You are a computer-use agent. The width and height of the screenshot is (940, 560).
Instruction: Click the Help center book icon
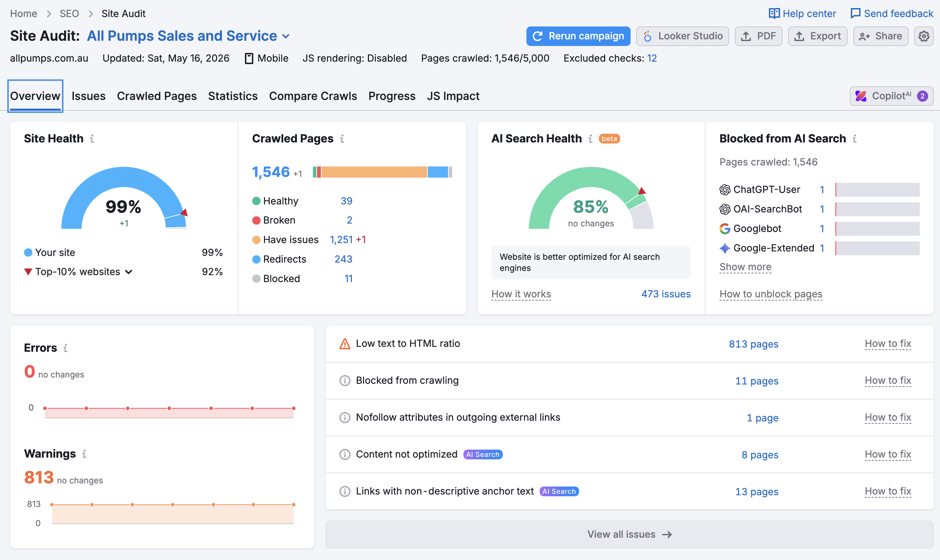click(x=774, y=14)
